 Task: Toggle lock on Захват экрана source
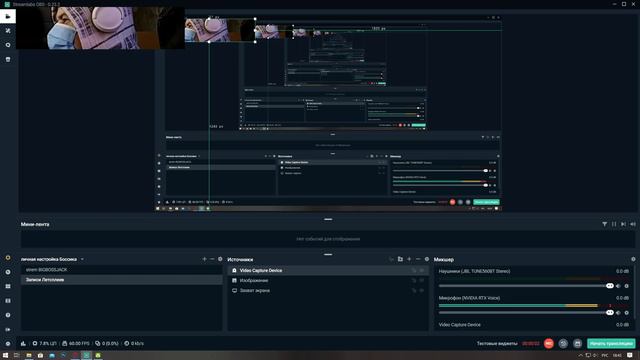(414, 290)
